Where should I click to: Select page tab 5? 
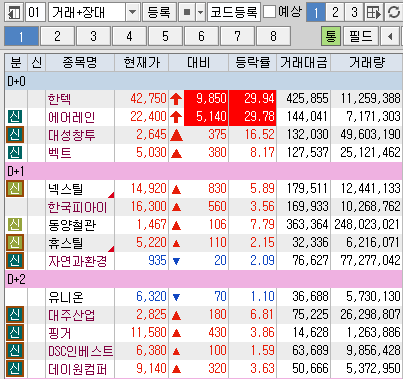pyautogui.click(x=165, y=36)
